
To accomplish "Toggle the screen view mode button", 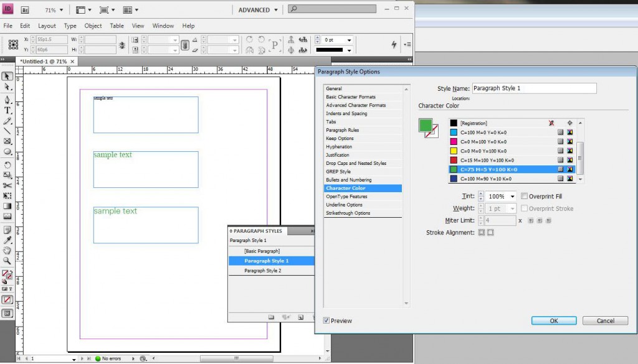I will (x=7, y=313).
